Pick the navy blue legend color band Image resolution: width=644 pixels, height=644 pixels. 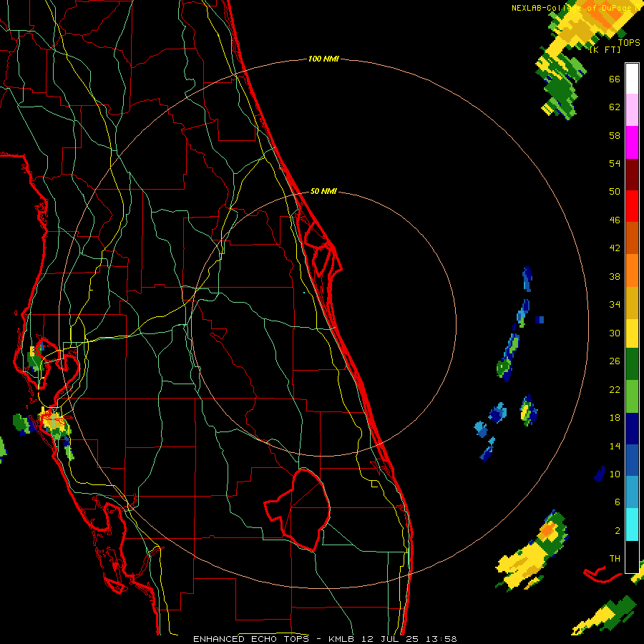[x=632, y=429]
